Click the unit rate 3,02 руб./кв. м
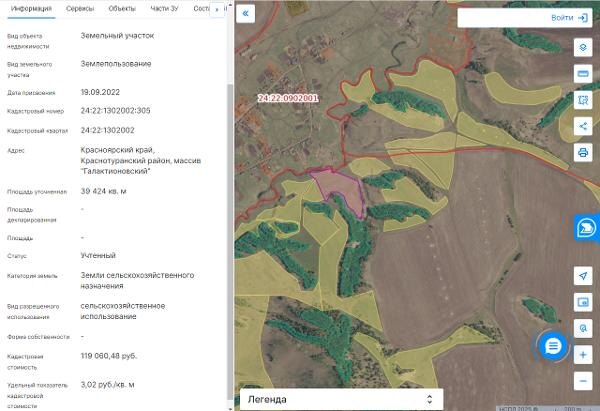This screenshot has width=600, height=411. coord(108,385)
